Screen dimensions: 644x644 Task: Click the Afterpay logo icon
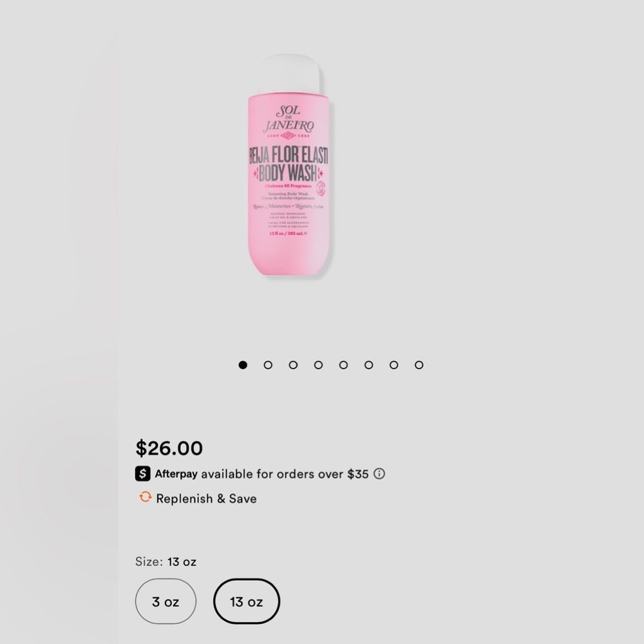point(142,473)
